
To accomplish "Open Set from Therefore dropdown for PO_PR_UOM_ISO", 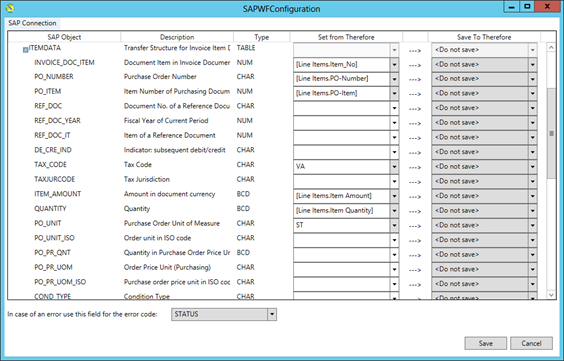I will (x=394, y=284).
